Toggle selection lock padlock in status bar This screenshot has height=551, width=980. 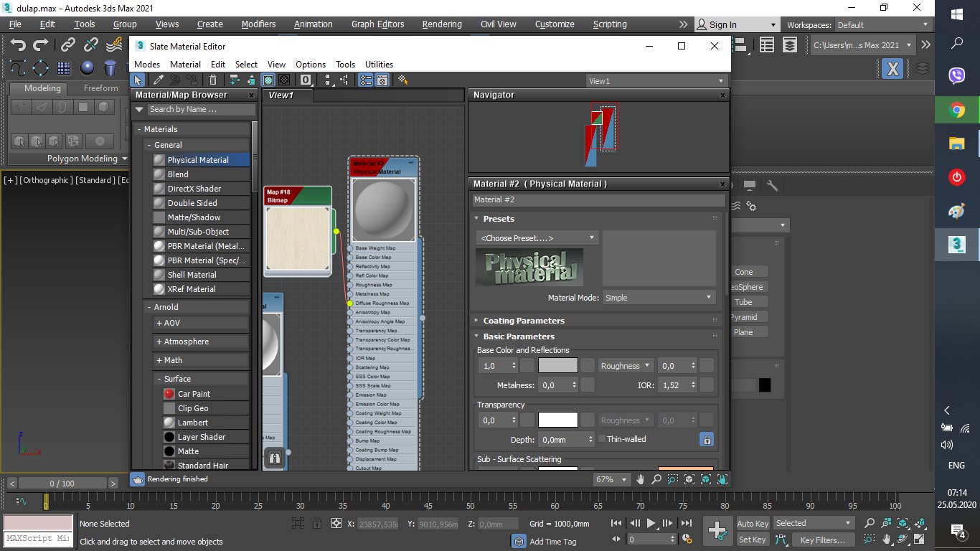tap(317, 524)
